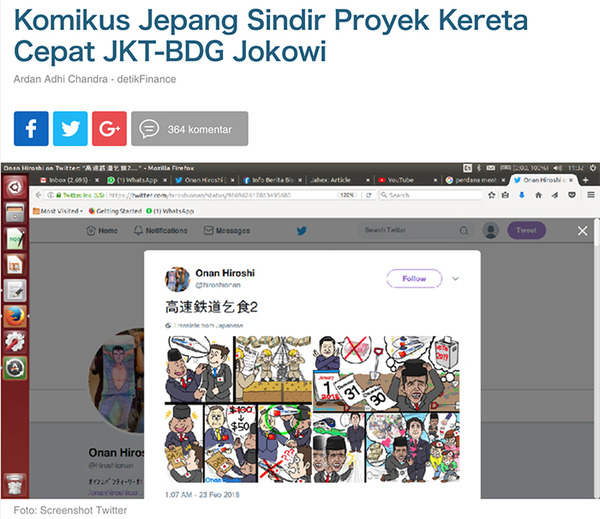Screen dimensions: 600x519
Task: Click the Twitter bird logo in navbar
Action: point(302,231)
